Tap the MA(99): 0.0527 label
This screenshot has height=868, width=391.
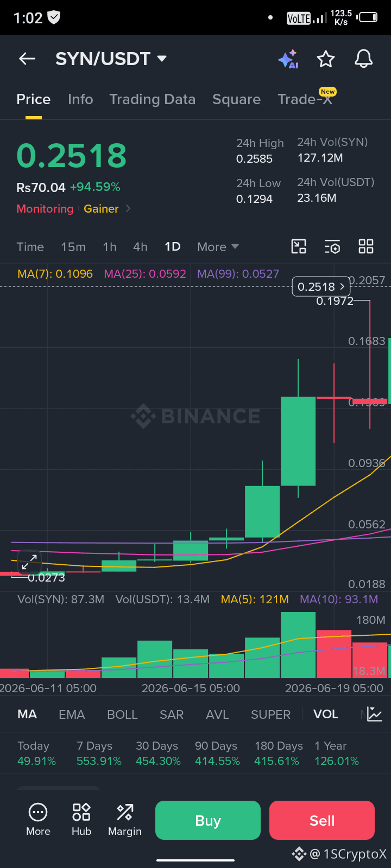pyautogui.click(x=238, y=273)
